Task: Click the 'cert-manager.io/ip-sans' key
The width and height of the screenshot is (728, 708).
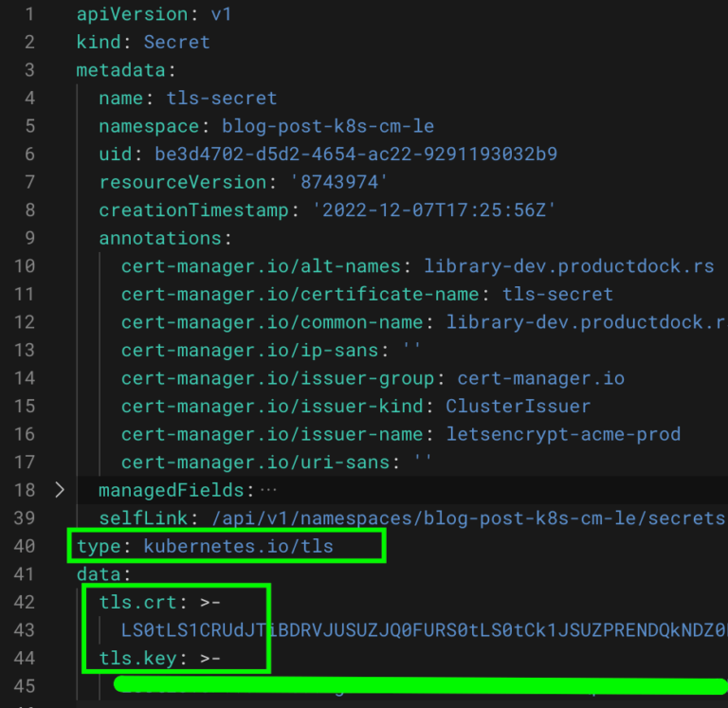Action: point(250,350)
